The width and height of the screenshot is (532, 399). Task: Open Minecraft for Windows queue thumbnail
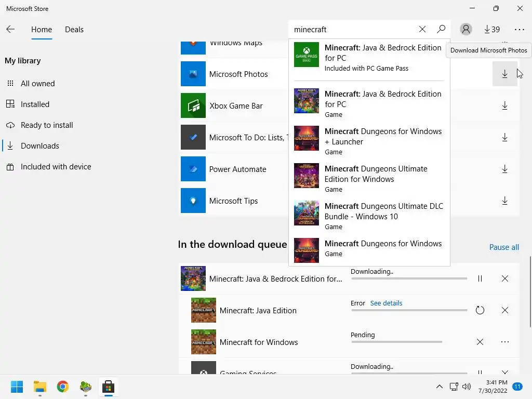click(x=204, y=342)
